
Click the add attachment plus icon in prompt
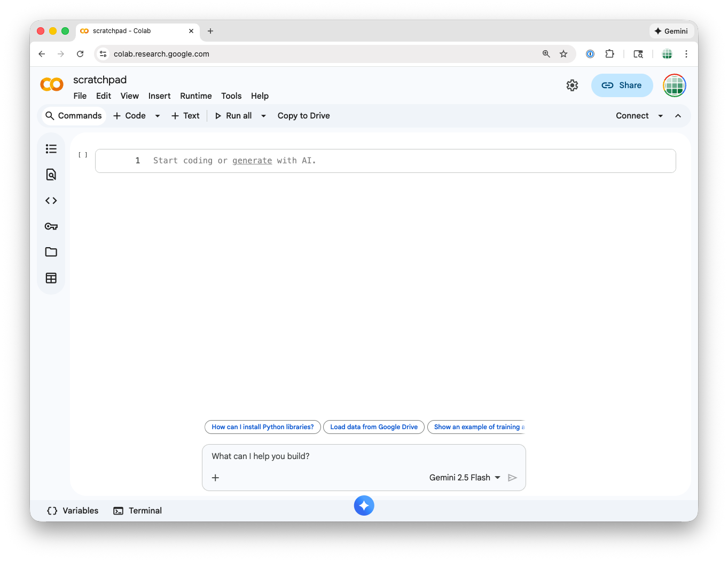(x=216, y=478)
